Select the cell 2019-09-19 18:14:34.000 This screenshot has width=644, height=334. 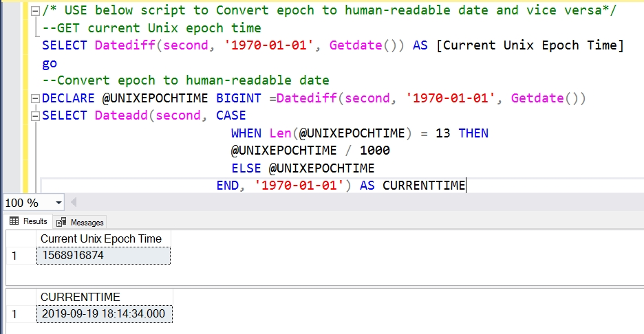[x=105, y=314]
